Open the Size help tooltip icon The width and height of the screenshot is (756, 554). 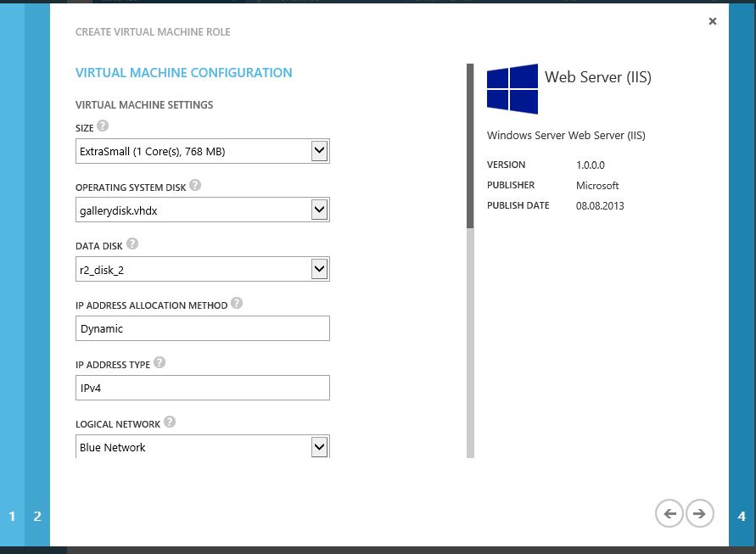(x=104, y=127)
